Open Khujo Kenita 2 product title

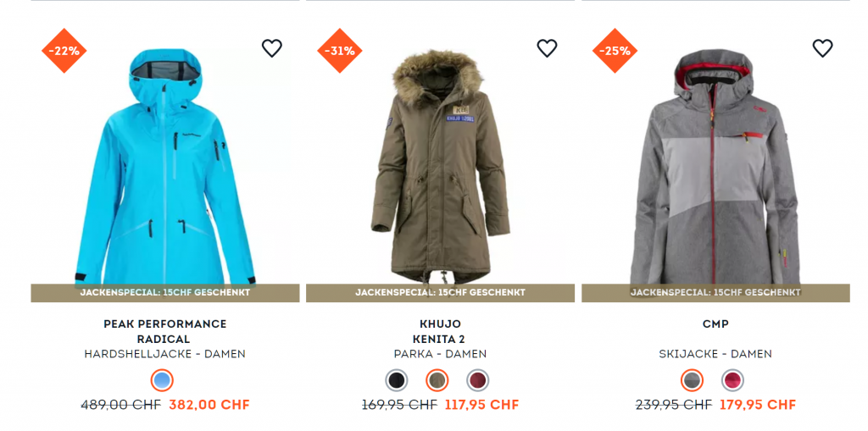click(x=440, y=331)
